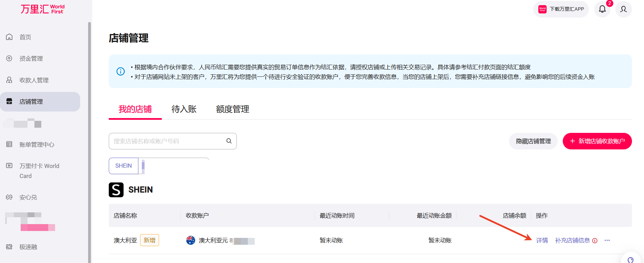
Task: Click the Australian flag currency icon
Action: (x=191, y=240)
